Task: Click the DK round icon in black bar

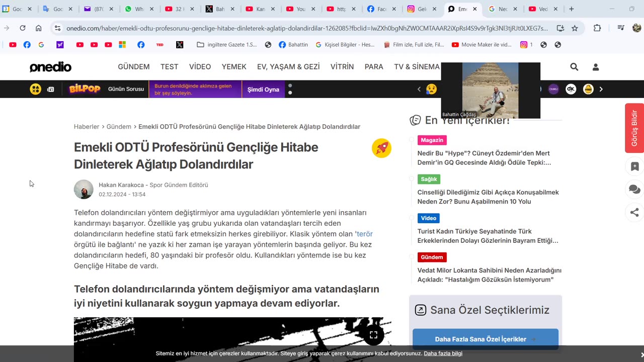Action: coord(571,89)
